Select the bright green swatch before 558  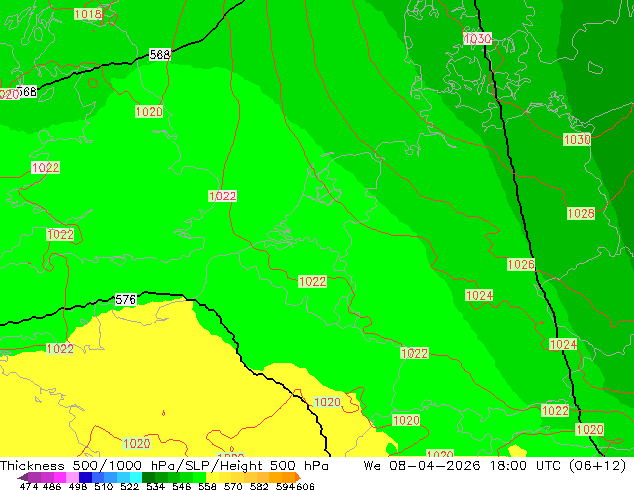pos(199,477)
